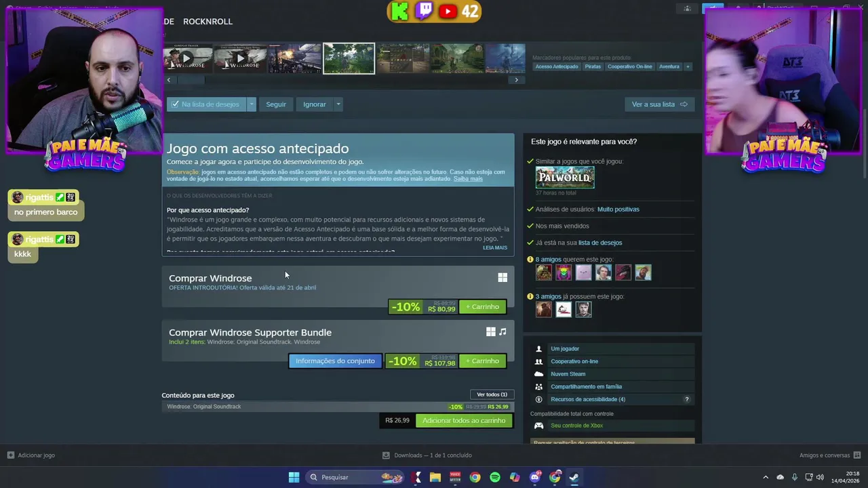Open Informações do conjunto

pos(335,361)
